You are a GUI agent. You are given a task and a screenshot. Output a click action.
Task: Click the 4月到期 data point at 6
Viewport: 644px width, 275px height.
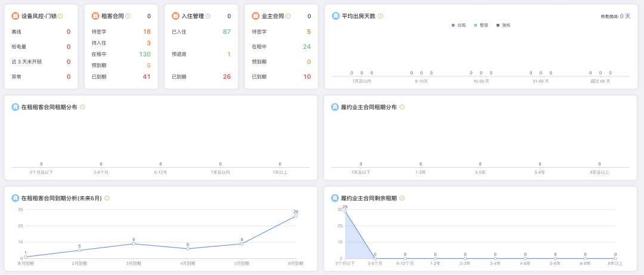click(x=188, y=249)
